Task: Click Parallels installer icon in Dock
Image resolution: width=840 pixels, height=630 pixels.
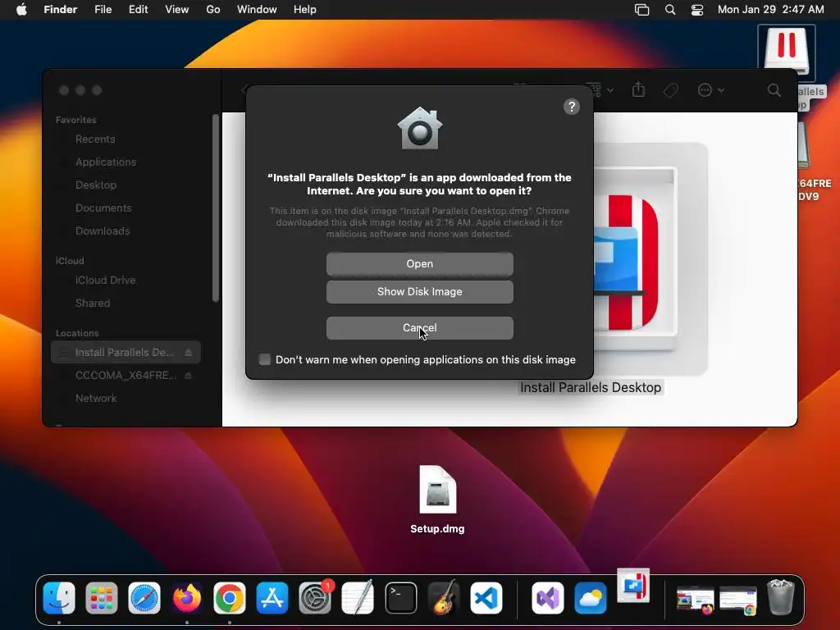Action: [x=633, y=585]
